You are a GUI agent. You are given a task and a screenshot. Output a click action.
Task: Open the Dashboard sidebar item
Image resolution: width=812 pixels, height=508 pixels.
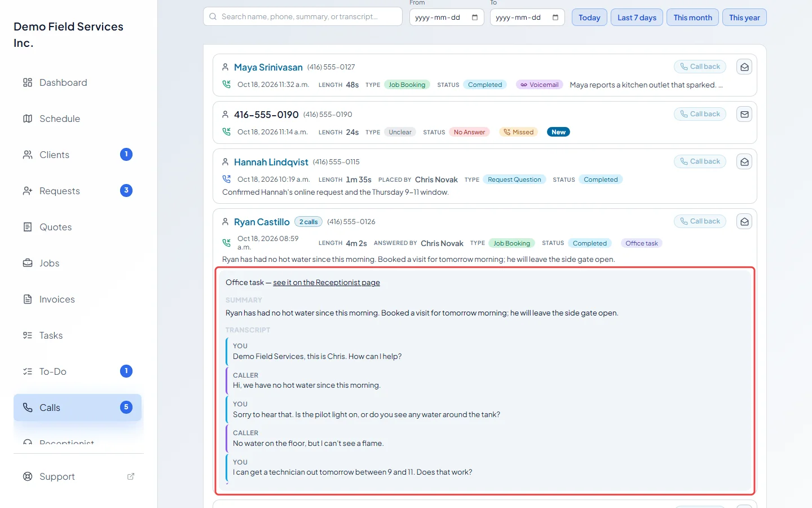78,82
